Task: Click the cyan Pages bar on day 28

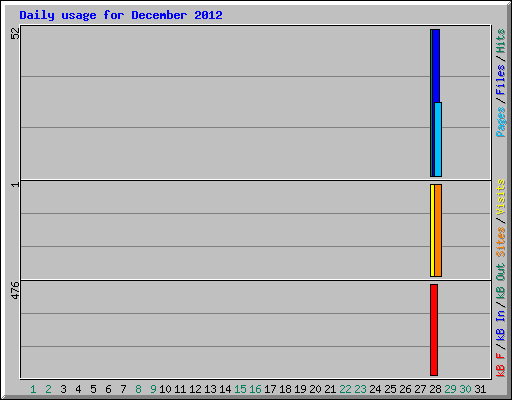Action: tap(438, 139)
